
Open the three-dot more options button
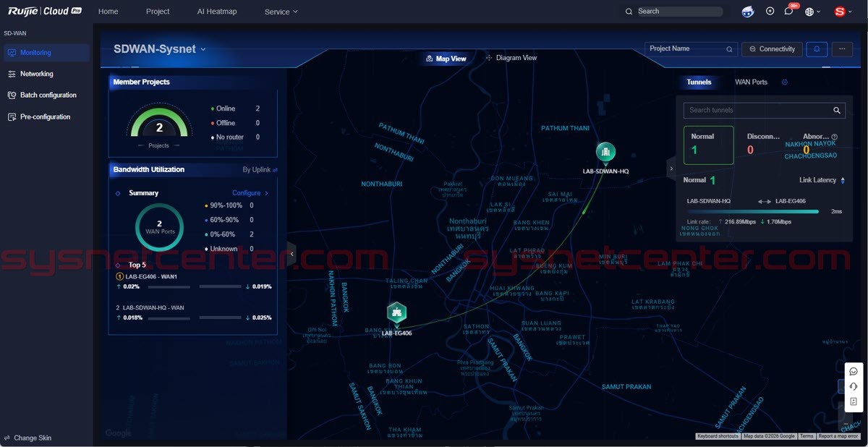click(x=842, y=49)
